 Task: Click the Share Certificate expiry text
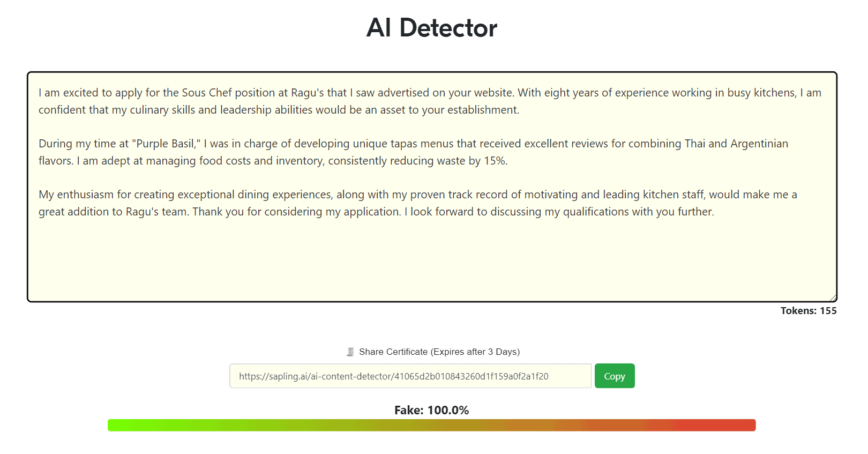pyautogui.click(x=439, y=352)
